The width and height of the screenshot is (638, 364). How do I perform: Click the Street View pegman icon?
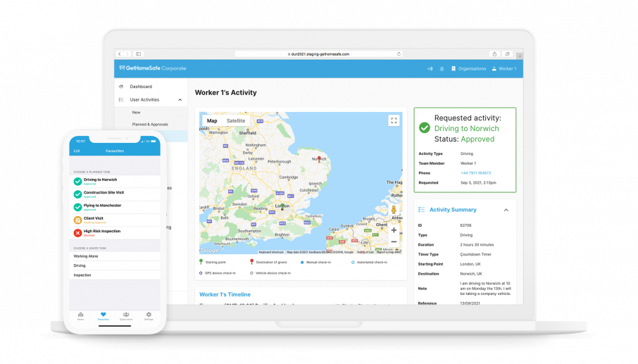[394, 210]
